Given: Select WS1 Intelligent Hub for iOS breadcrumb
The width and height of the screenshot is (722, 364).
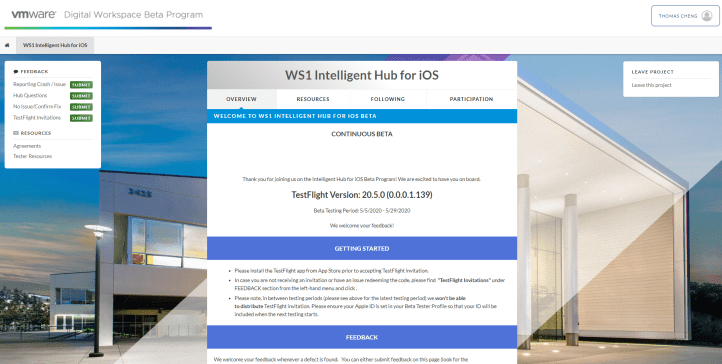Looking at the screenshot, I should click(55, 45).
